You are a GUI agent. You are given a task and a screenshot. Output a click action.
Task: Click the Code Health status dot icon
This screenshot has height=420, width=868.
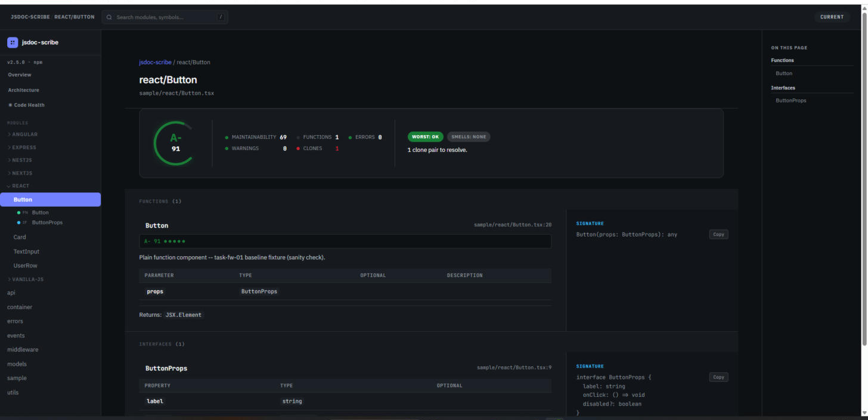10,105
